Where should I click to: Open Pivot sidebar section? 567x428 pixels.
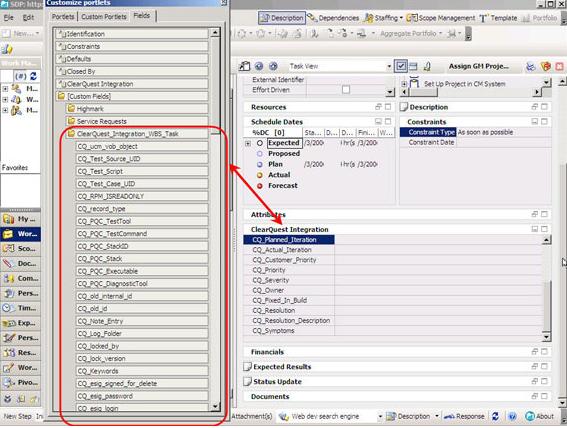click(x=21, y=382)
